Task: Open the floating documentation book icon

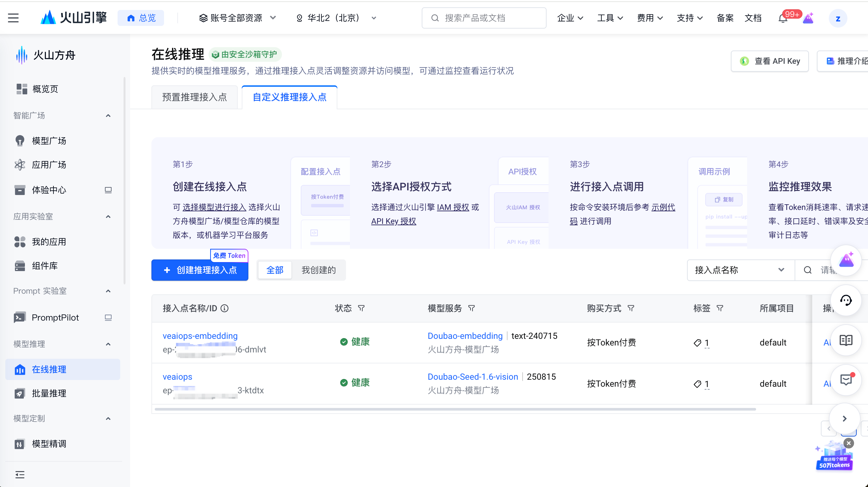Action: (x=846, y=341)
